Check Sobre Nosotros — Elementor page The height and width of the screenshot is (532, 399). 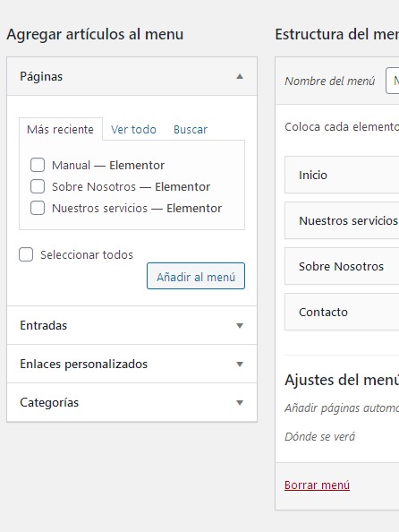tap(38, 186)
